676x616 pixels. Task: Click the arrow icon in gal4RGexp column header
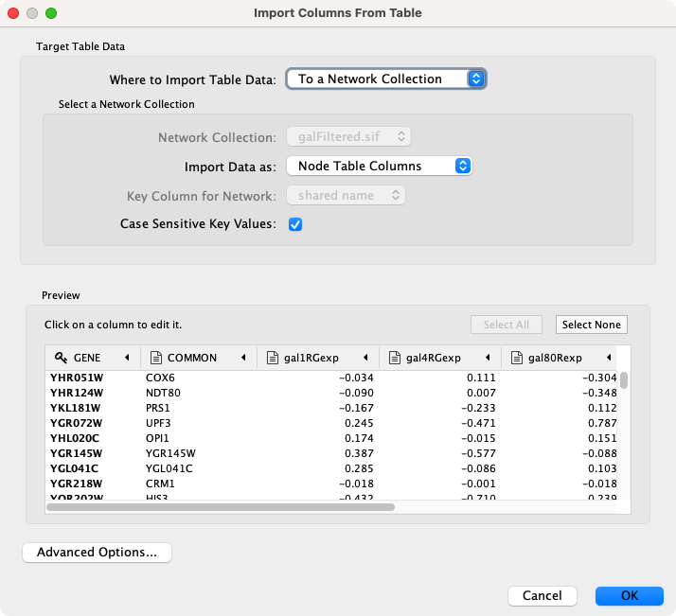[488, 358]
